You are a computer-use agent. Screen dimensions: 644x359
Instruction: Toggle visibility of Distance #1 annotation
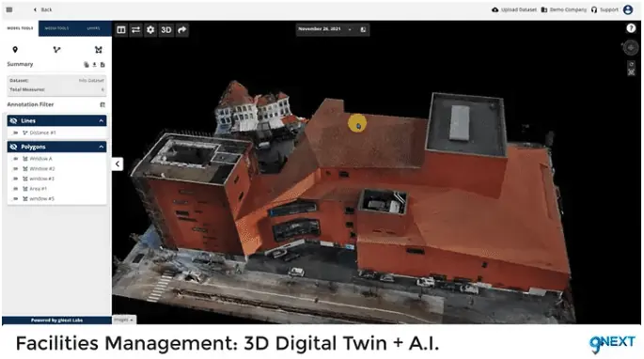[16, 133]
